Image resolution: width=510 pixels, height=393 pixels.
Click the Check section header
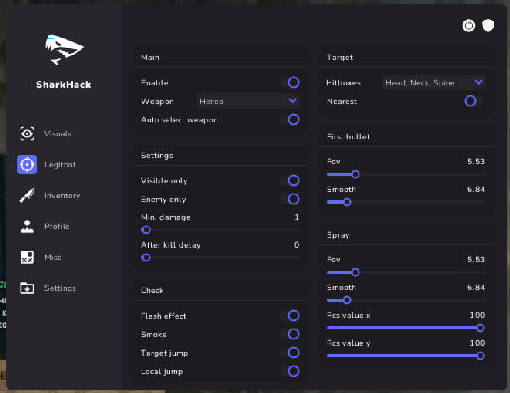[x=152, y=290]
